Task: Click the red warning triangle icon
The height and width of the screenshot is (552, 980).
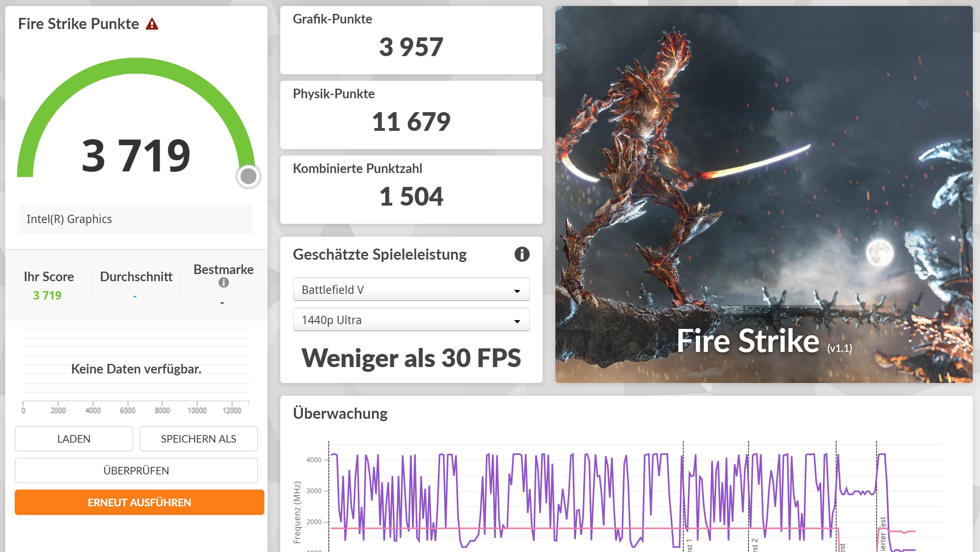Action: [152, 25]
